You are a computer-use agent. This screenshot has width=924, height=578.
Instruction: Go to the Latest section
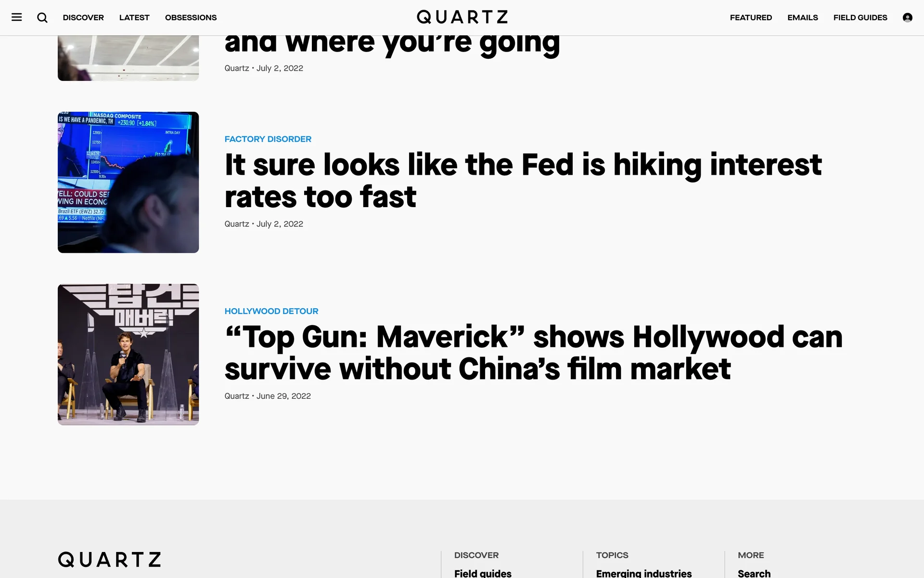(x=134, y=17)
